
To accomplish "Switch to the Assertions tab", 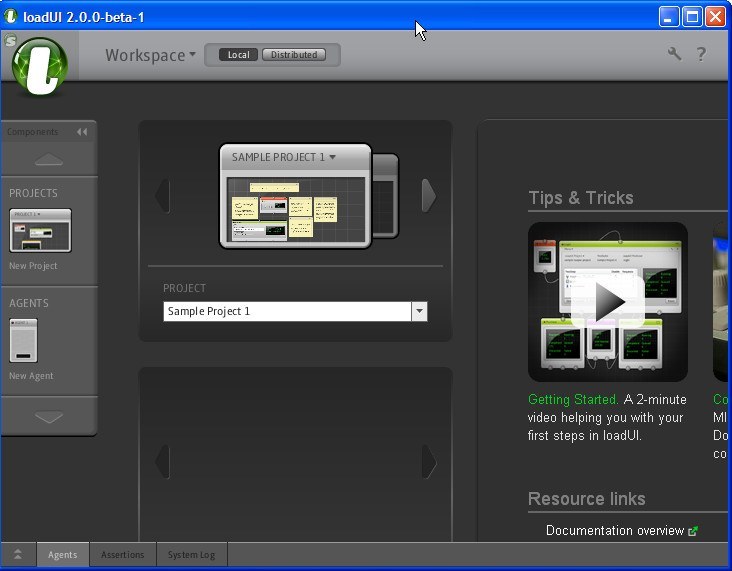I will [123, 555].
